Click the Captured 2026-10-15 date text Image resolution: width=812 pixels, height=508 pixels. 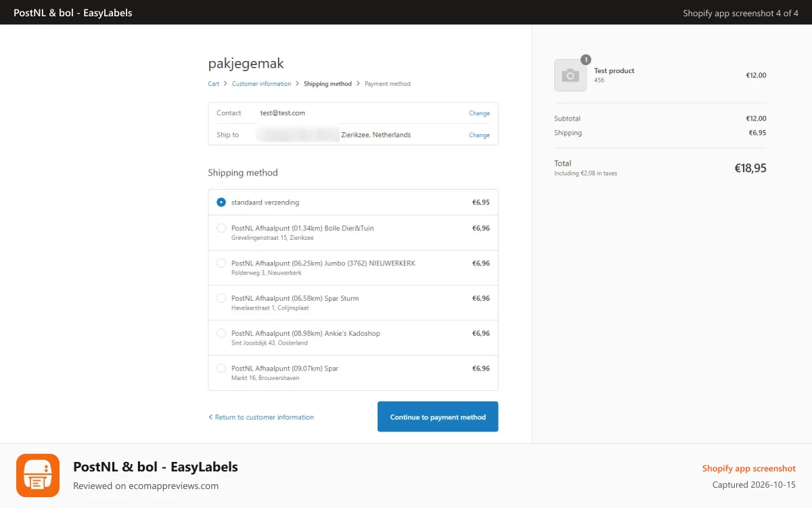click(x=754, y=485)
